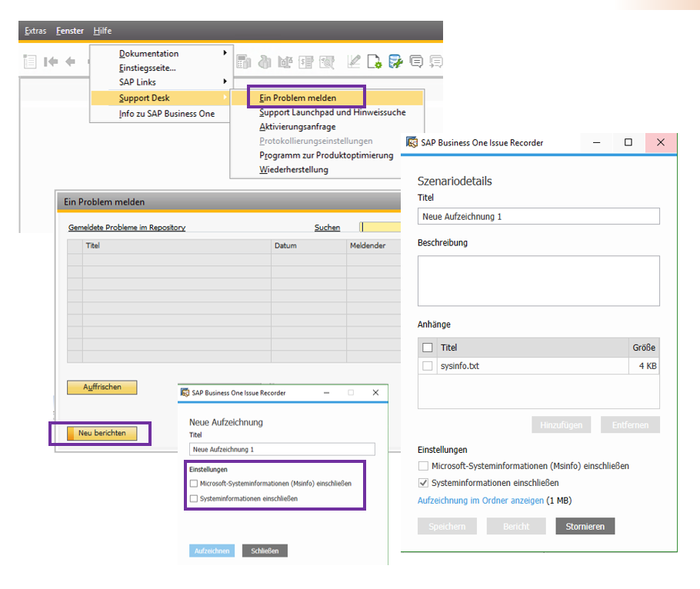The width and height of the screenshot is (700, 589).
Task: Enable Msinfo checkbox in Szenariodetails window
Action: pyautogui.click(x=423, y=466)
